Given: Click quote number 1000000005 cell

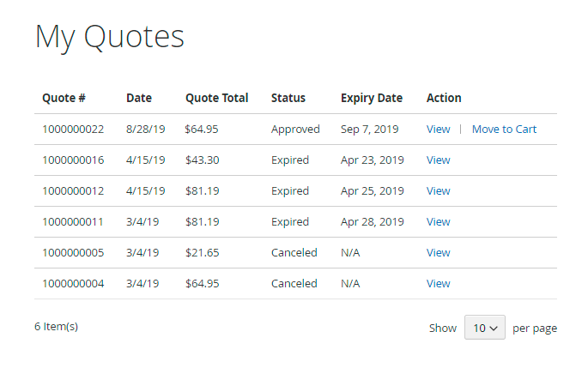Looking at the screenshot, I should [x=73, y=253].
